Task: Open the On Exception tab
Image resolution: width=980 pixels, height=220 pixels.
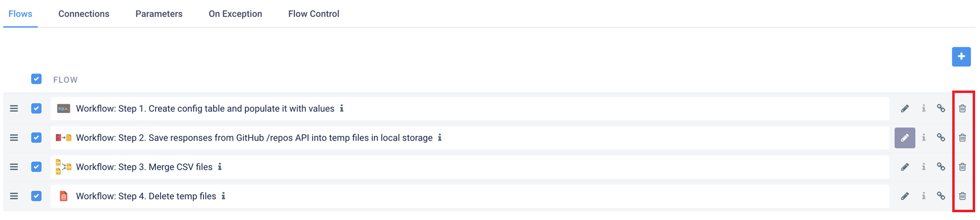Action: pyautogui.click(x=235, y=14)
